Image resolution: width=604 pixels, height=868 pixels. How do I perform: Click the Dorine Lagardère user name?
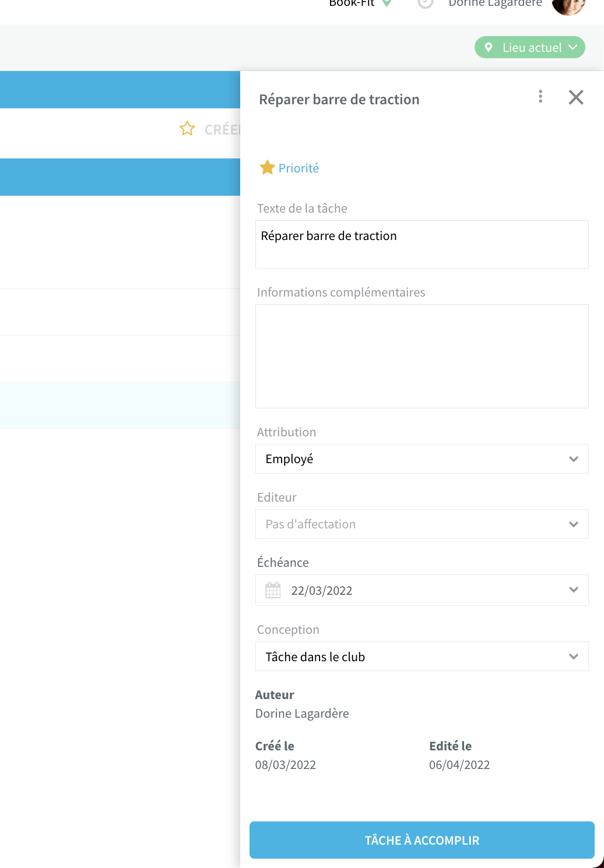pyautogui.click(x=495, y=3)
